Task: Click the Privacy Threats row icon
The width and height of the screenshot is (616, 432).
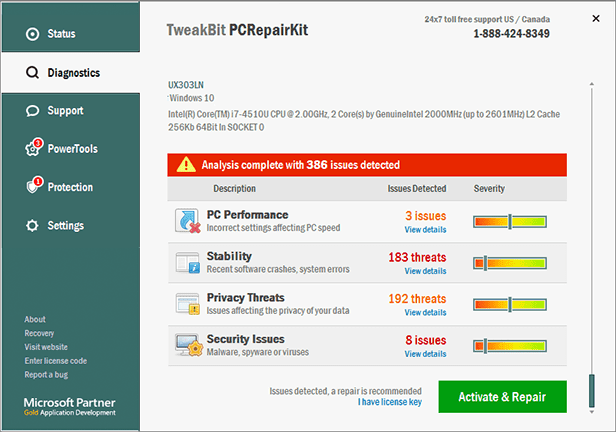Action: [187, 304]
